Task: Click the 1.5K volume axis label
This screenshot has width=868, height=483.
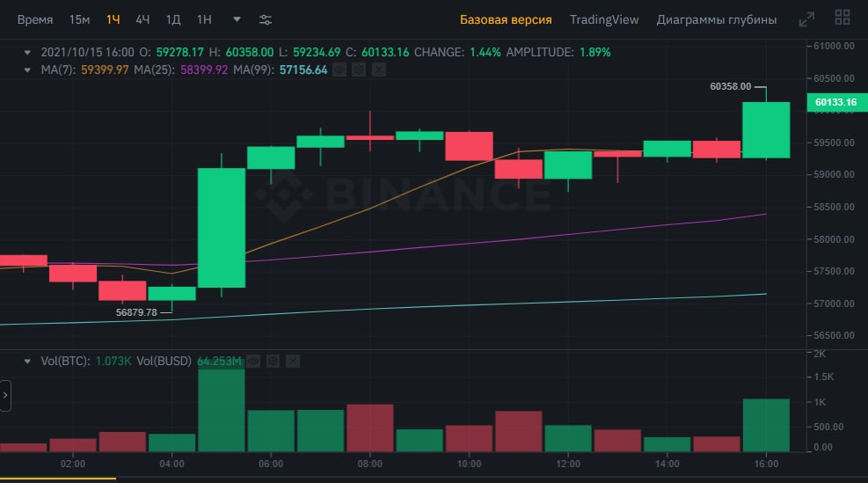Action: point(824,377)
